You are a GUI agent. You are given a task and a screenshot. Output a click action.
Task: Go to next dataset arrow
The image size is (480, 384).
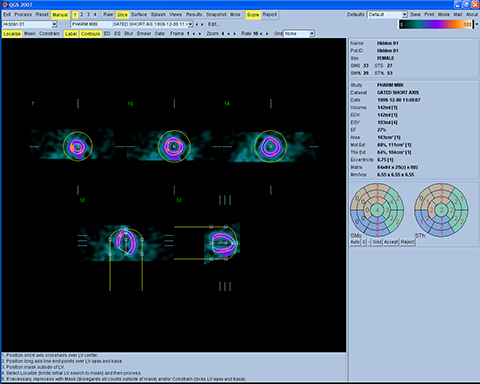(x=202, y=24)
